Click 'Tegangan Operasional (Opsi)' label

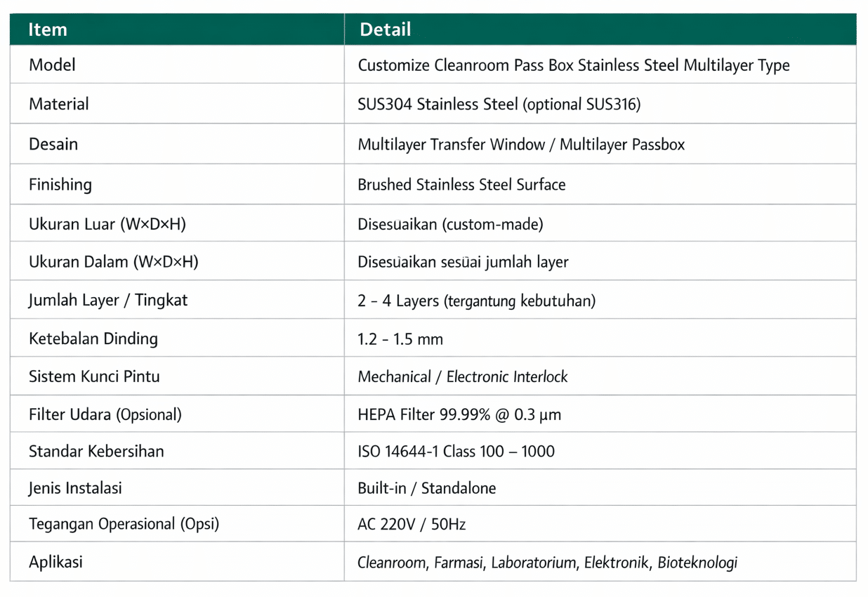coord(124,524)
